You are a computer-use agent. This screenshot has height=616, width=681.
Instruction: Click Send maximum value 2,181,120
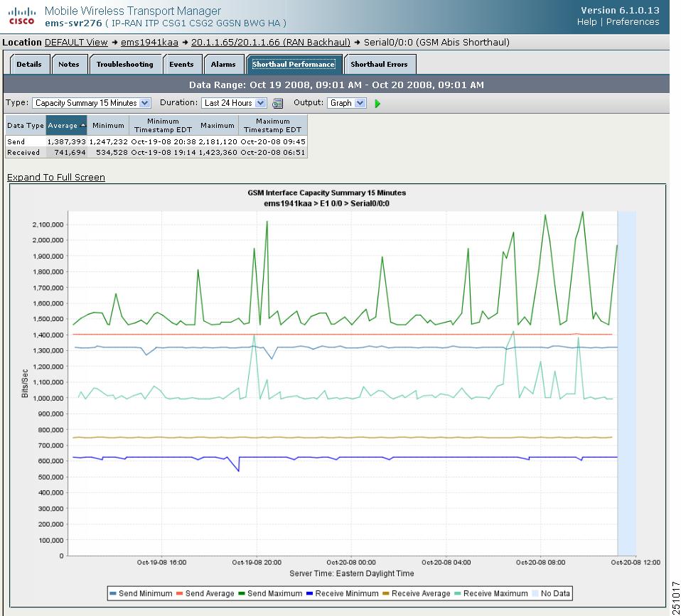[x=218, y=141]
